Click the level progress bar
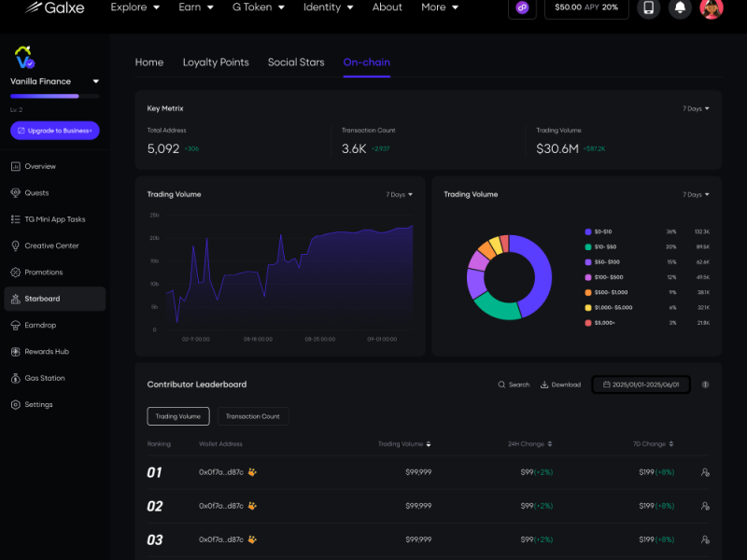Screen dimensions: 747x560 point(55,96)
